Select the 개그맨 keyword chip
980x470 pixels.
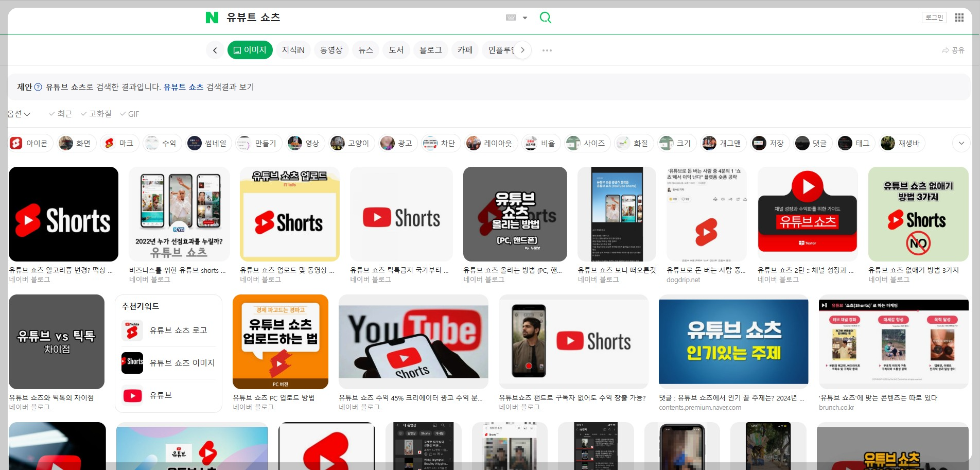[724, 143]
